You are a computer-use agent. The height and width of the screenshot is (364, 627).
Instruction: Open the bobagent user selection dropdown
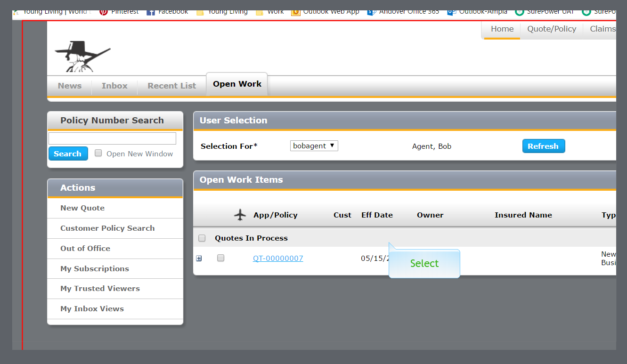pyautogui.click(x=314, y=146)
